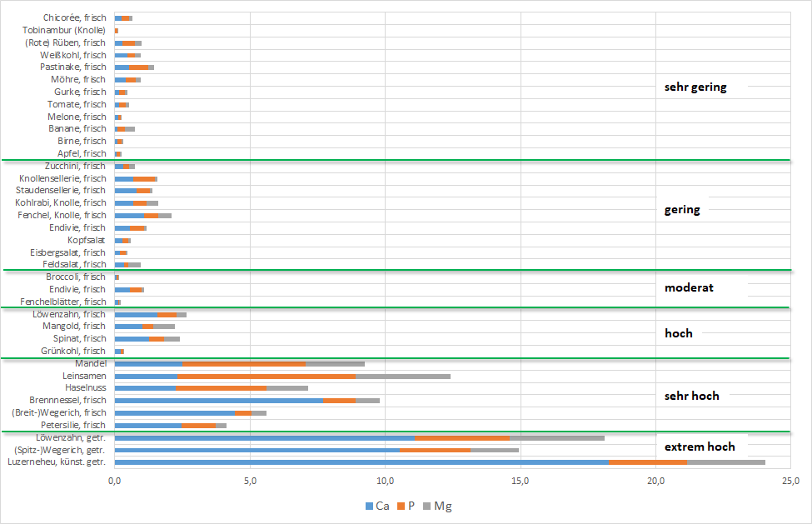Click the axis value 20,0
This screenshot has height=524, width=812.
pyautogui.click(x=655, y=481)
